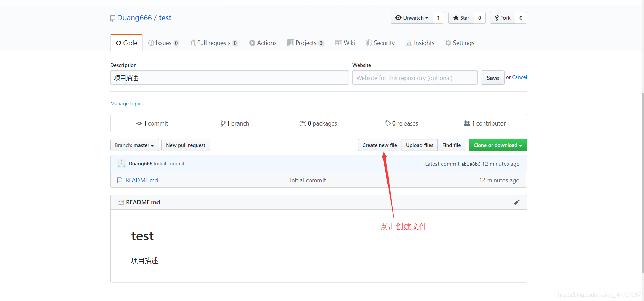Screen dimensions: 644x301
Task: Click the pull request icon in the tab bar
Action: (x=193, y=43)
